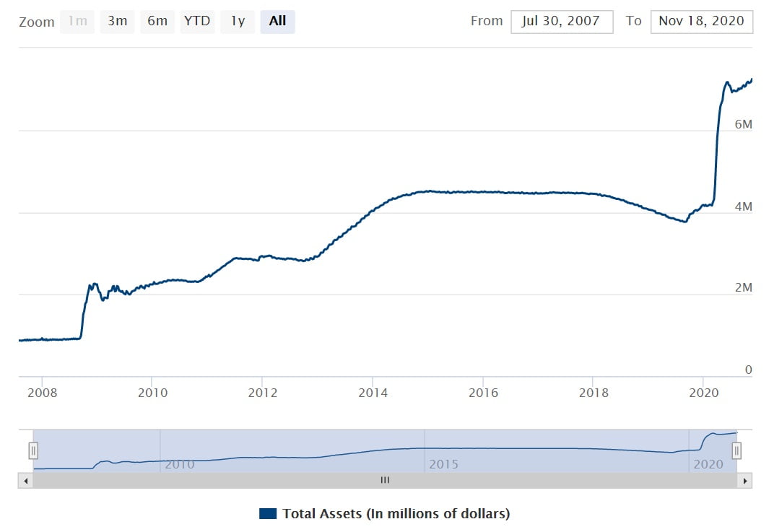The height and width of the screenshot is (532, 769).
Task: Set zoom to 3m
Action: coord(117,21)
